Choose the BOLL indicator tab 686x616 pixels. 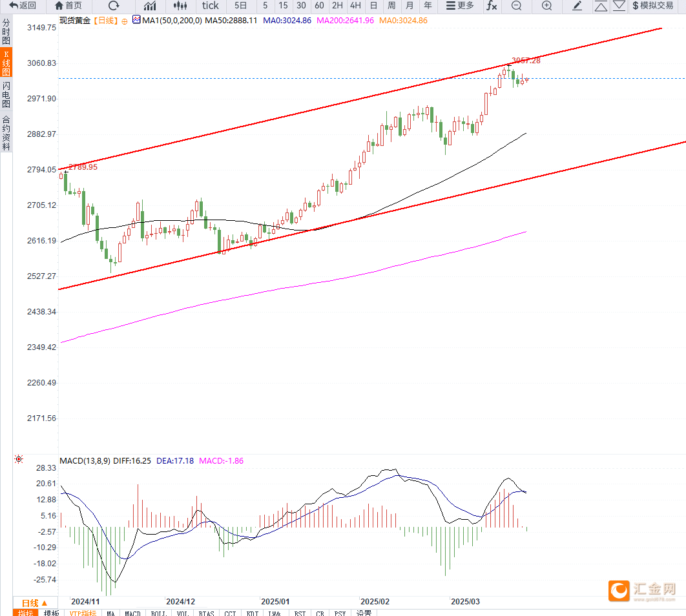point(159,613)
